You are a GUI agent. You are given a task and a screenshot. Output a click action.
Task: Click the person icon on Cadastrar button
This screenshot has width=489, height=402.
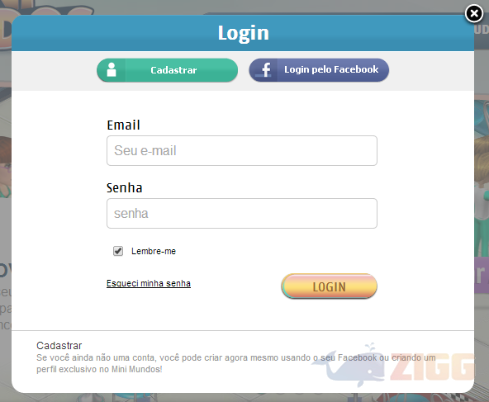tap(111, 70)
